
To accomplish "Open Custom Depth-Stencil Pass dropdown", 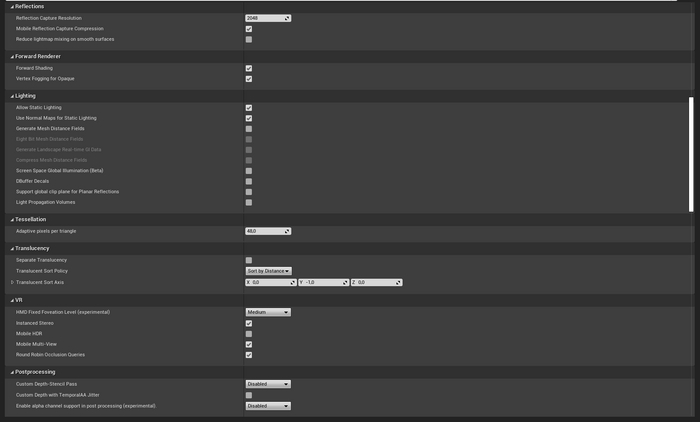I will click(x=268, y=384).
